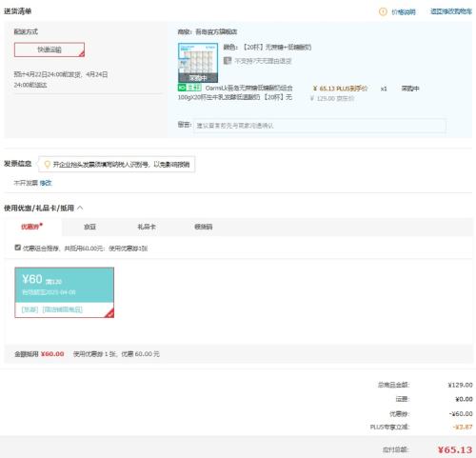Image resolution: width=476 pixels, height=458 pixels.
Task: Select the 优惠券 tab
Action: coord(31,227)
